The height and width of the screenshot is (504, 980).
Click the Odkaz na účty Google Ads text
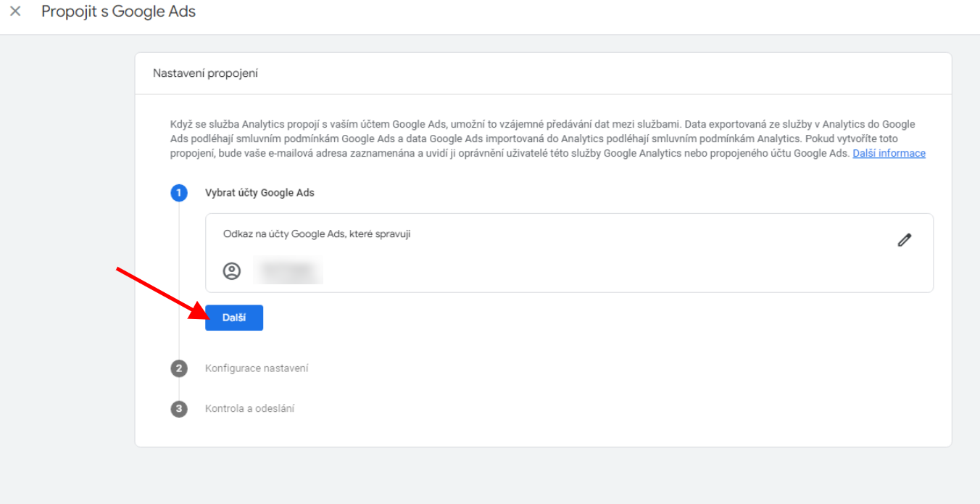317,234
